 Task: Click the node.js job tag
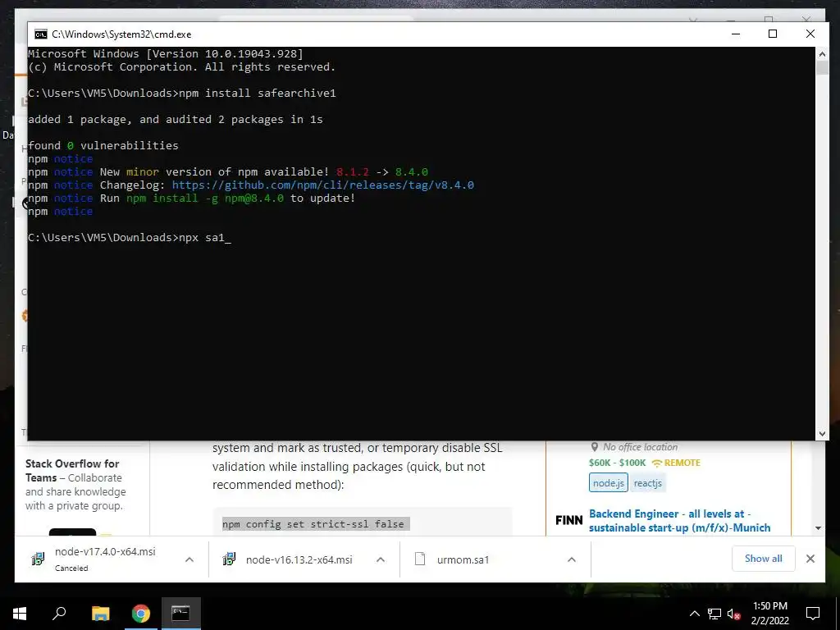[x=608, y=482]
